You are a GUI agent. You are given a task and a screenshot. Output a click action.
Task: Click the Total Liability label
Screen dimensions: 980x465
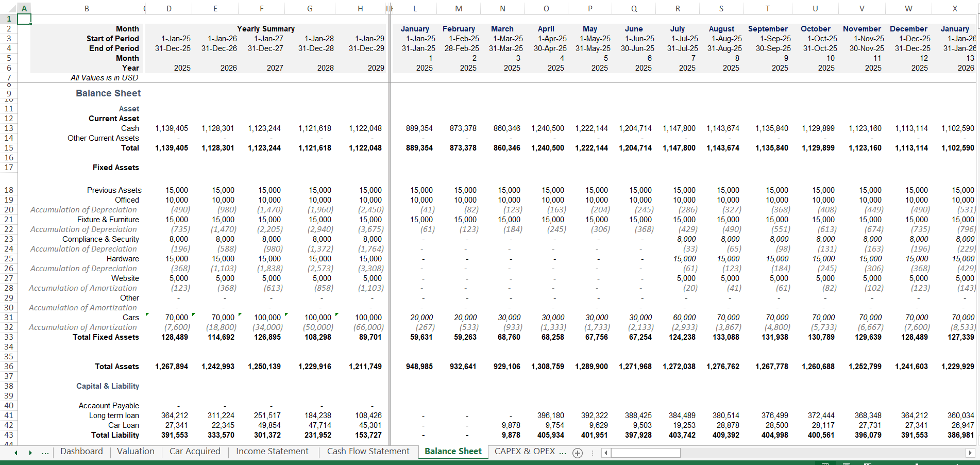click(x=115, y=435)
